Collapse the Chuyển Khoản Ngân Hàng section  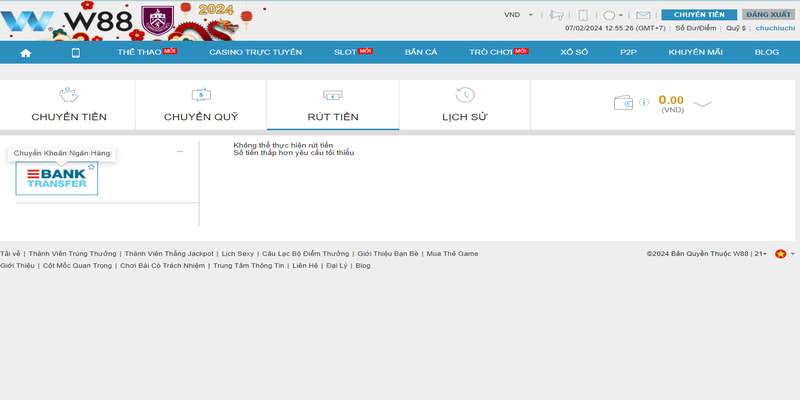point(180,152)
